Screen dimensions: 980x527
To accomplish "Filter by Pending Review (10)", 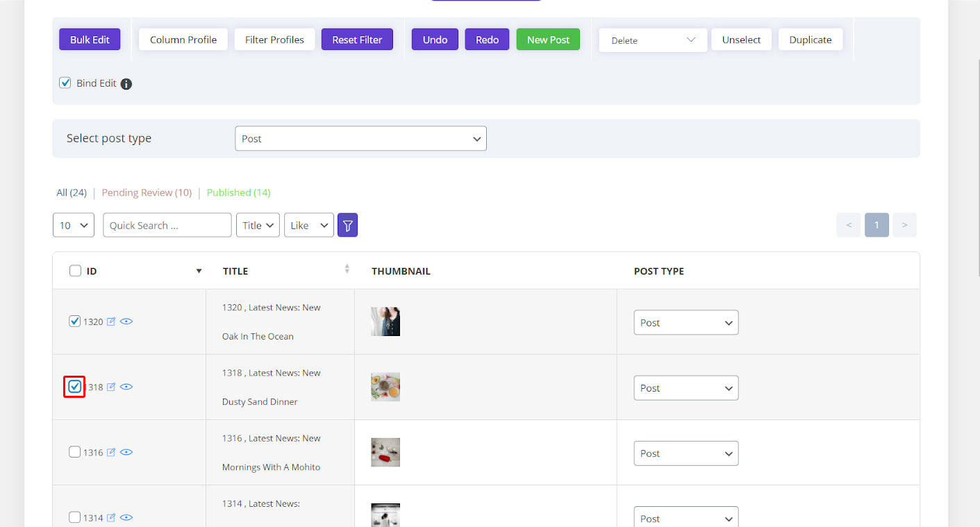I will [x=147, y=192].
